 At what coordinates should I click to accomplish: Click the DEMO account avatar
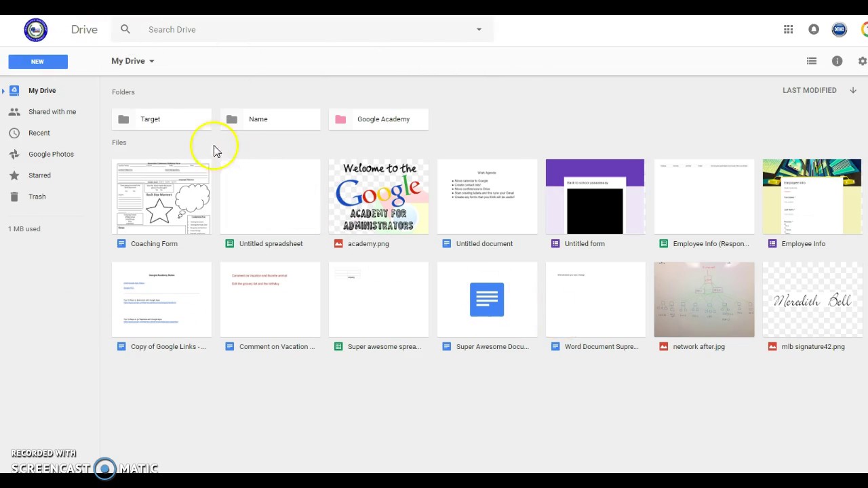tap(840, 29)
